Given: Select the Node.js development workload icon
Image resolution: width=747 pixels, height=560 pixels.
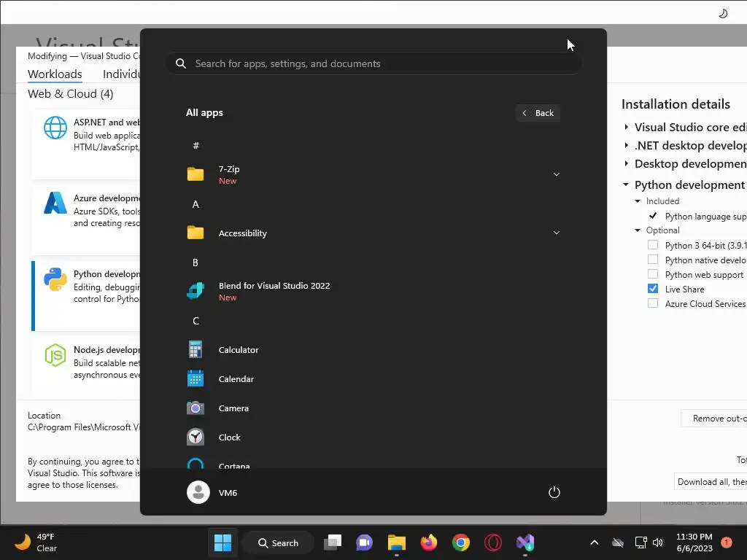Looking at the screenshot, I should pyautogui.click(x=55, y=355).
